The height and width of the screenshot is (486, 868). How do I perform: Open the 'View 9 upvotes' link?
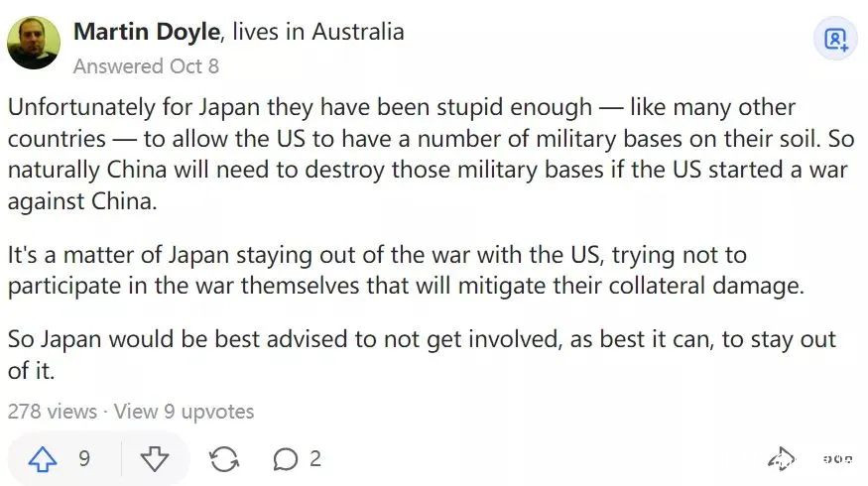point(184,411)
